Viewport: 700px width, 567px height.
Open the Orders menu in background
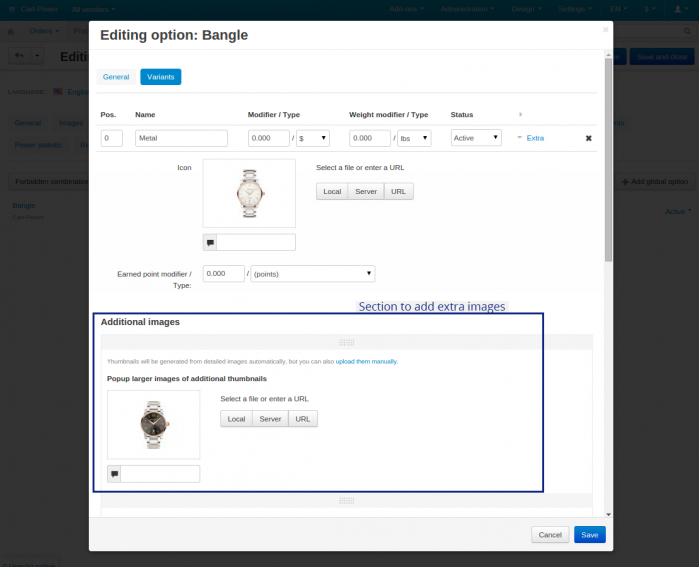pyautogui.click(x=44, y=31)
